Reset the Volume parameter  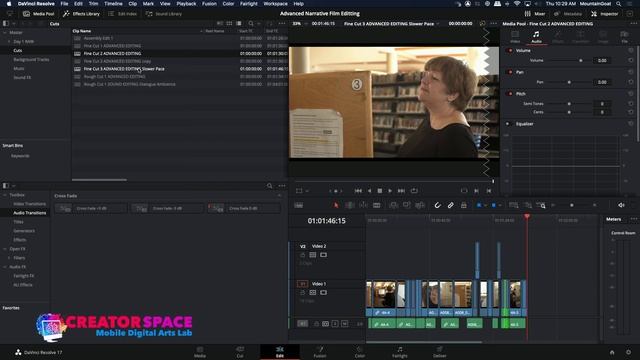coord(631,60)
